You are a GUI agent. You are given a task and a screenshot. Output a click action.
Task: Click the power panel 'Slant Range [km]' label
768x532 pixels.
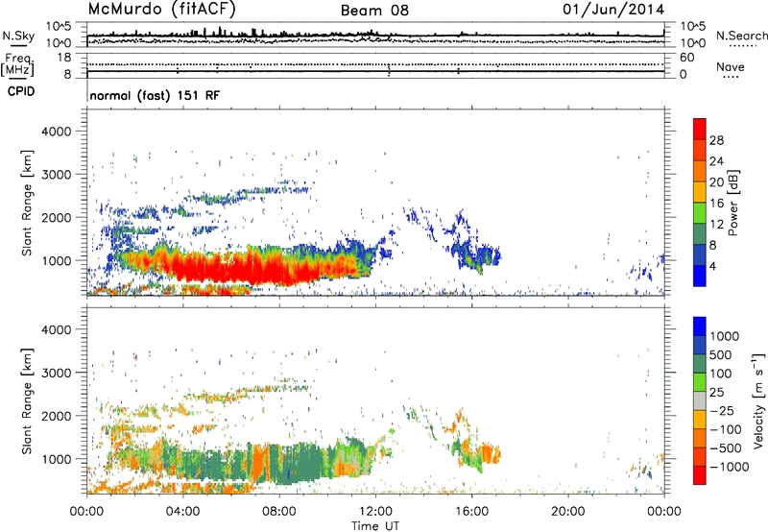click(x=27, y=203)
